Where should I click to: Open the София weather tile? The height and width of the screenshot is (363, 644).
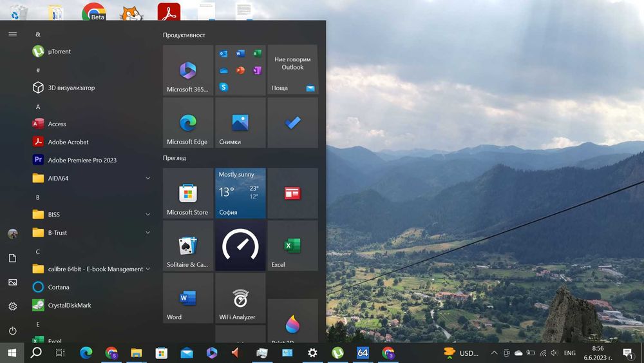click(x=240, y=193)
